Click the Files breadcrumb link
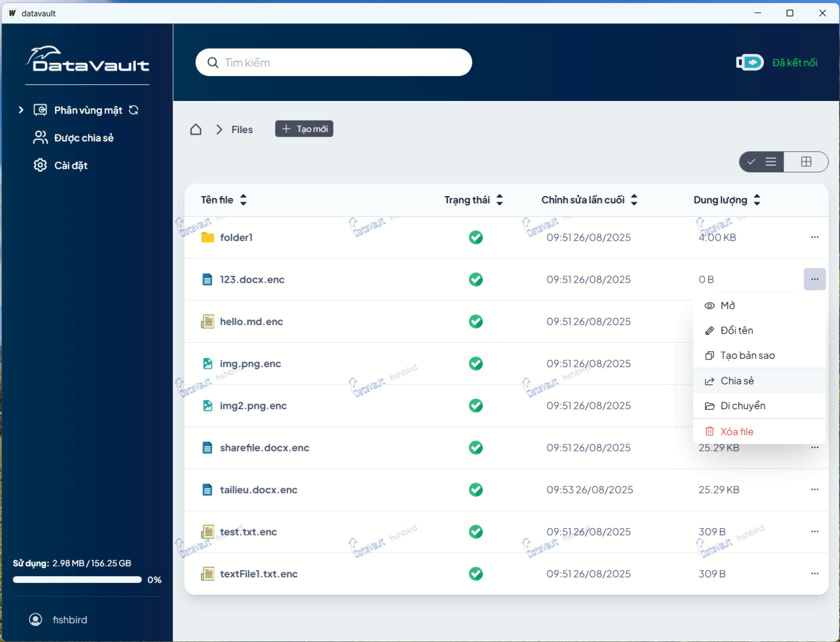 click(x=242, y=129)
